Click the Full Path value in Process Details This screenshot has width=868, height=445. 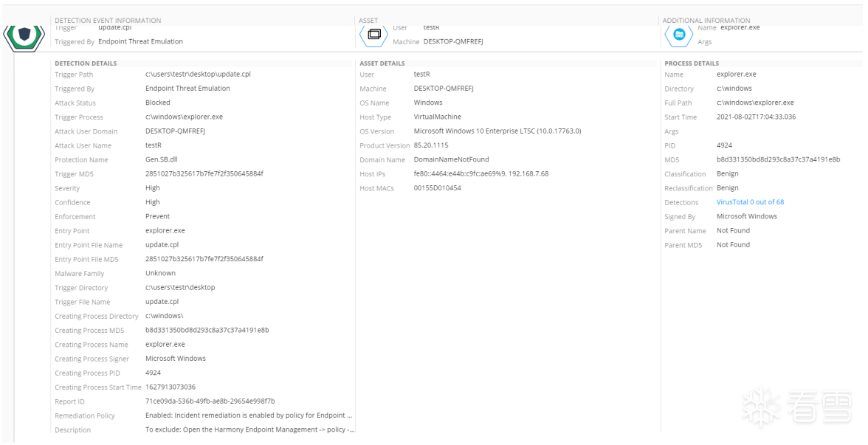755,103
